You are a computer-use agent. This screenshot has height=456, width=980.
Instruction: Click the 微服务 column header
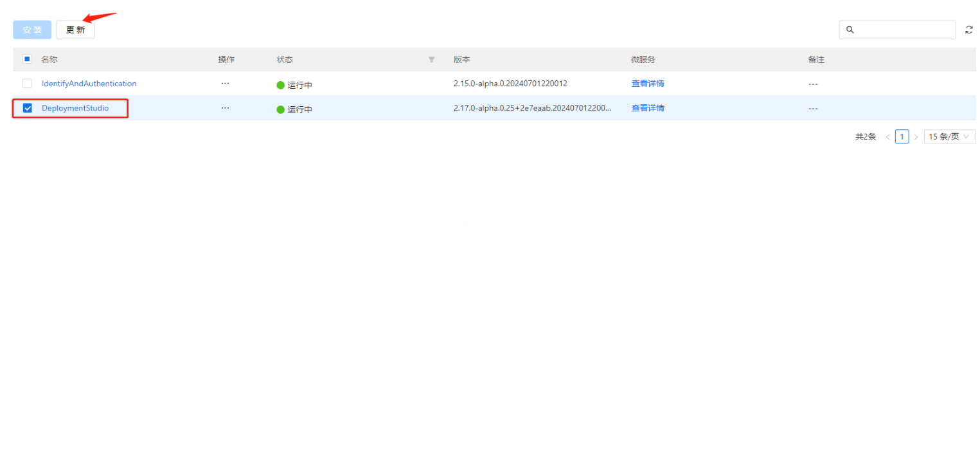pyautogui.click(x=643, y=59)
